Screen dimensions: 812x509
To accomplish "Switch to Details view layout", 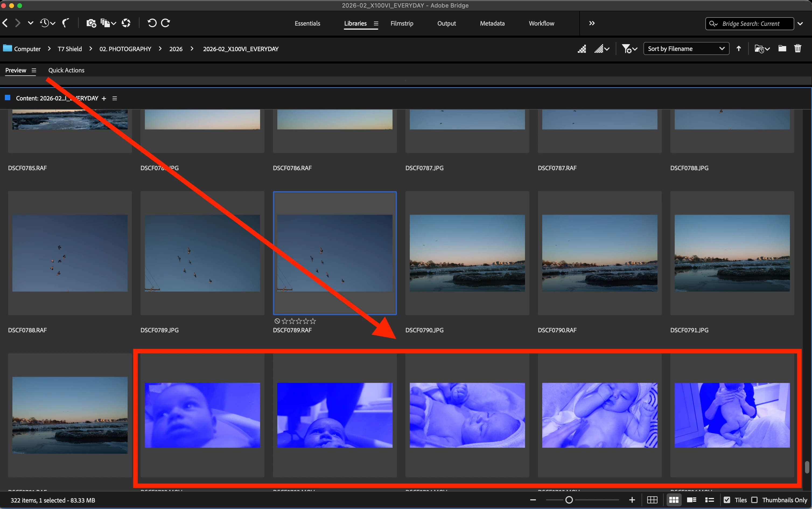I will (x=692, y=500).
